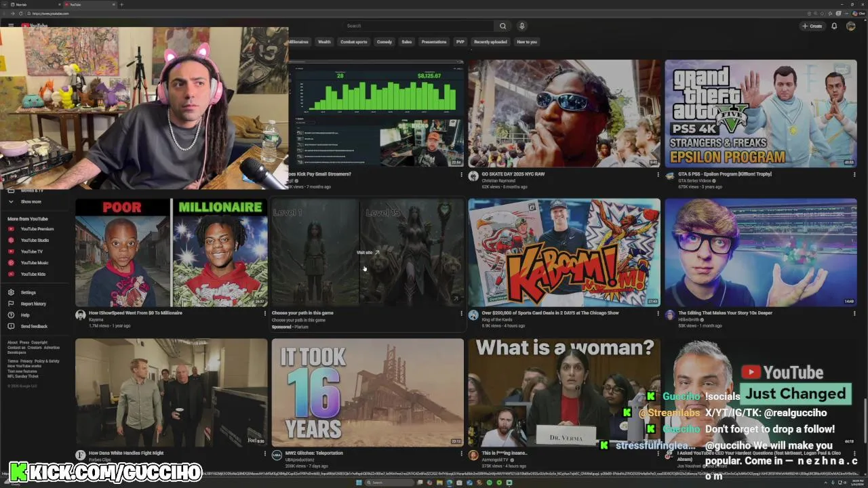Open the POOR MILLIONAIRE IShowSpeed thumbnail
The height and width of the screenshot is (488, 868).
(x=171, y=252)
